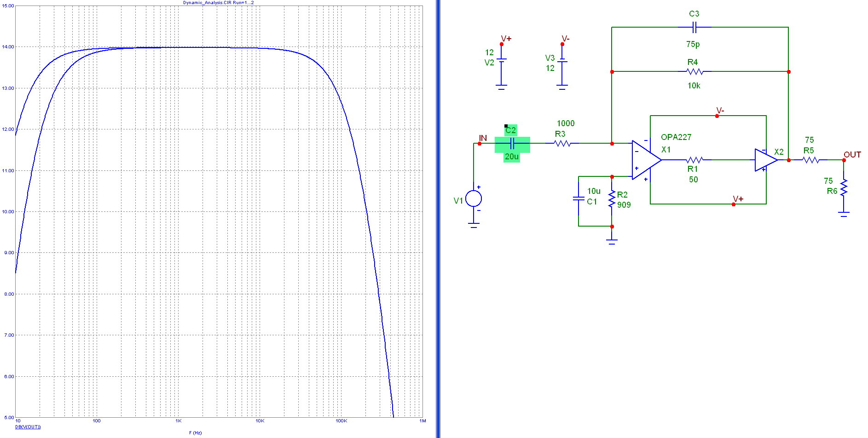Select the C1 capacitor symbol
The height and width of the screenshot is (438, 868).
click(x=579, y=199)
